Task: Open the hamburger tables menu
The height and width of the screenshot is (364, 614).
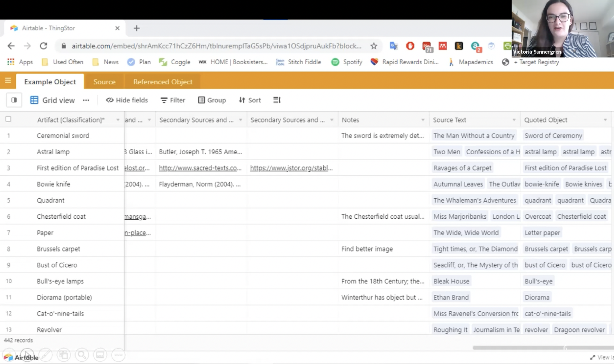Action: pyautogui.click(x=8, y=80)
